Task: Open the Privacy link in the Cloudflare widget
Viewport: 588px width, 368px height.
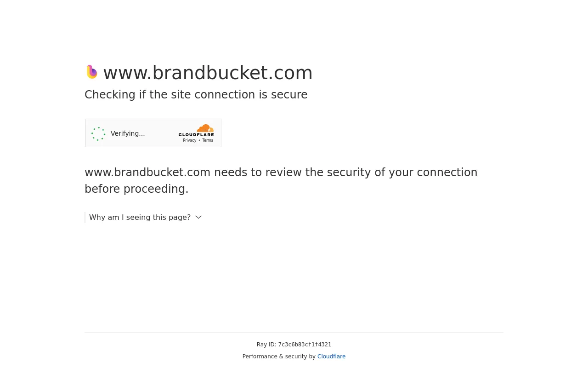Action: coord(189,141)
